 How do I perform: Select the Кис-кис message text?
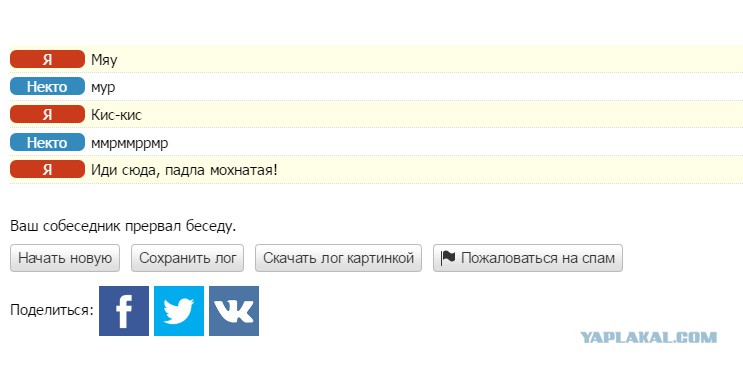(x=116, y=115)
